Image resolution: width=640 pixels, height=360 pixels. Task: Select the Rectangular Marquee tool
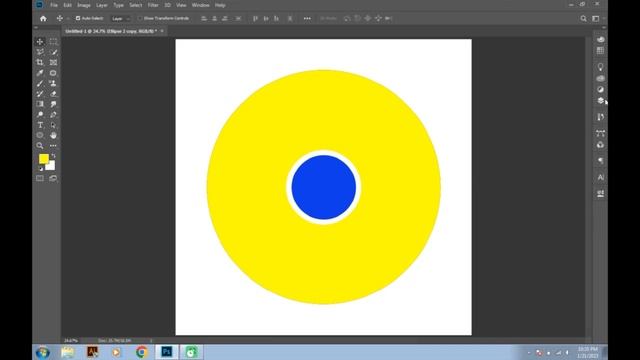pyautogui.click(x=53, y=42)
